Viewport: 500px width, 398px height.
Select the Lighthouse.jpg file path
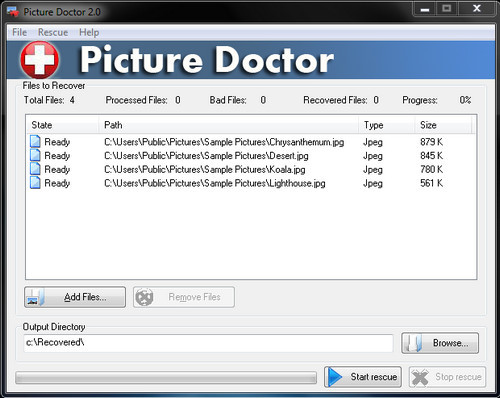(215, 183)
